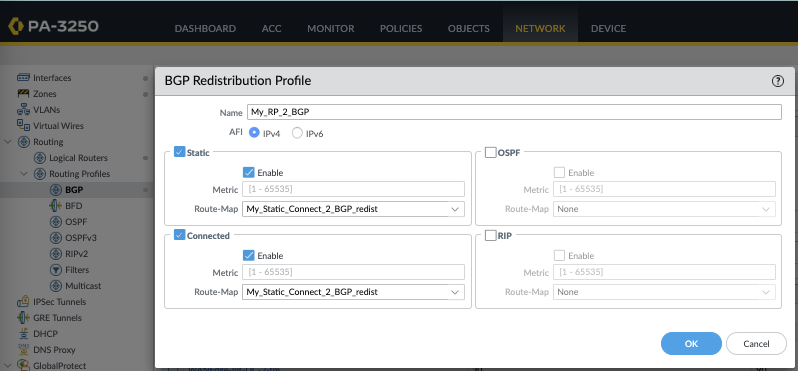Screen dimensions: 798x371
Task: Collapse the GlobalProtect tree chevron
Action: (x=8, y=365)
